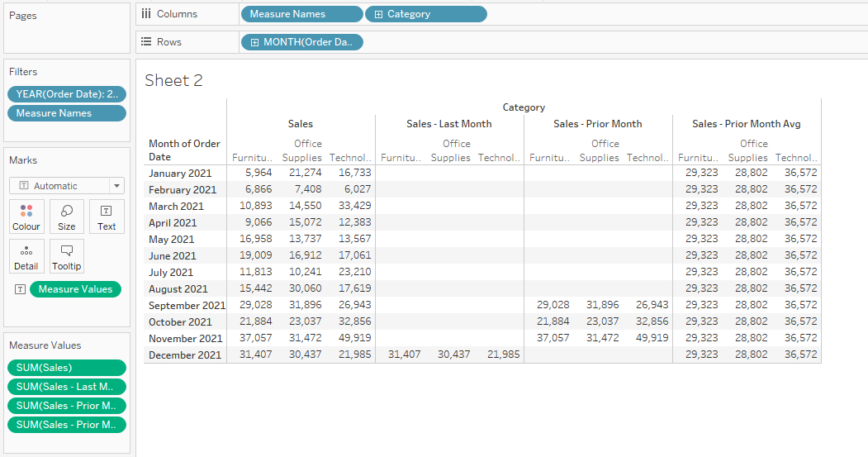Click the Sales - Prior Month Avg header
This screenshot has width=868, height=457.
coord(746,124)
